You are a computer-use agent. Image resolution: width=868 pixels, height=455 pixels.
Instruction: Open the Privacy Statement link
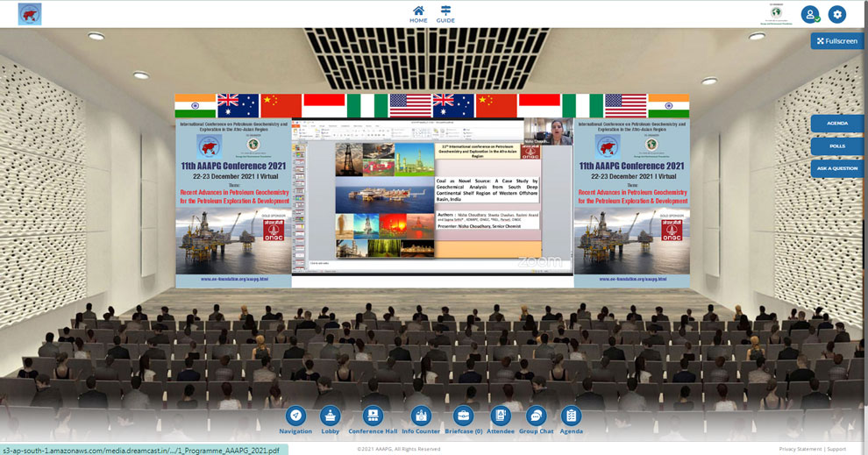800,449
